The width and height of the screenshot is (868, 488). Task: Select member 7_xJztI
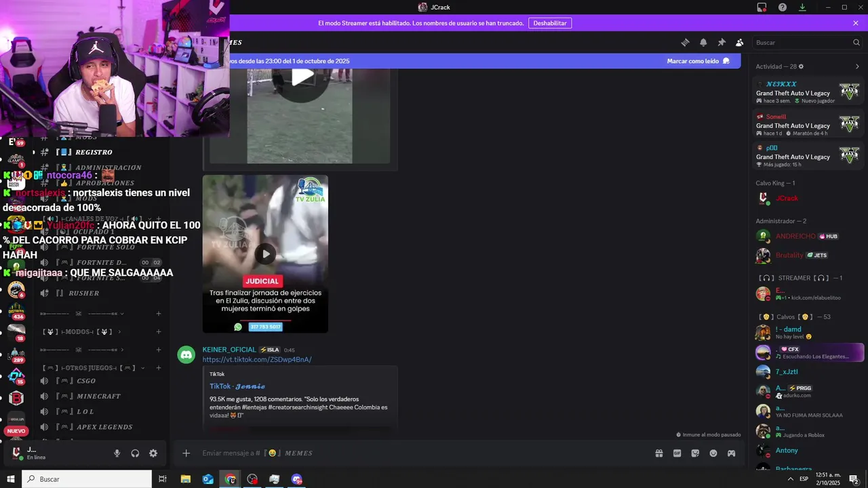click(x=808, y=371)
